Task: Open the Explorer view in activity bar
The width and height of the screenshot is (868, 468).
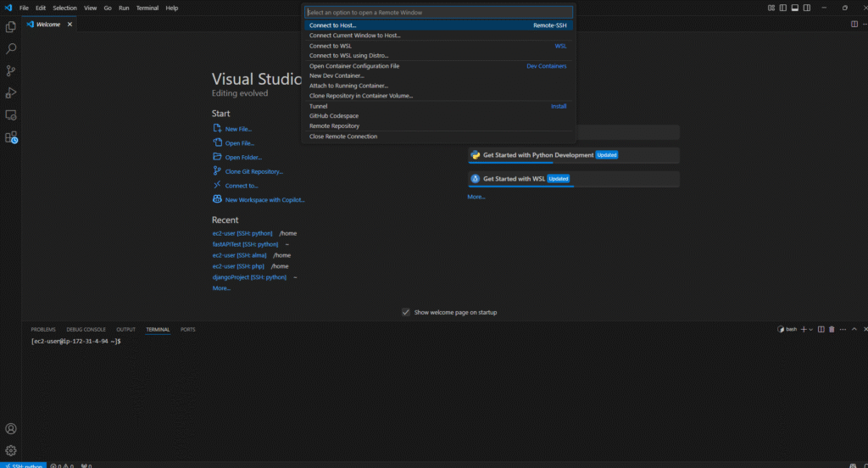Action: [x=11, y=27]
